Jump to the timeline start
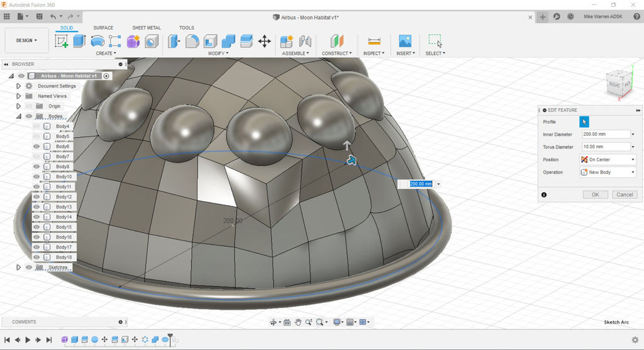 tap(7, 340)
